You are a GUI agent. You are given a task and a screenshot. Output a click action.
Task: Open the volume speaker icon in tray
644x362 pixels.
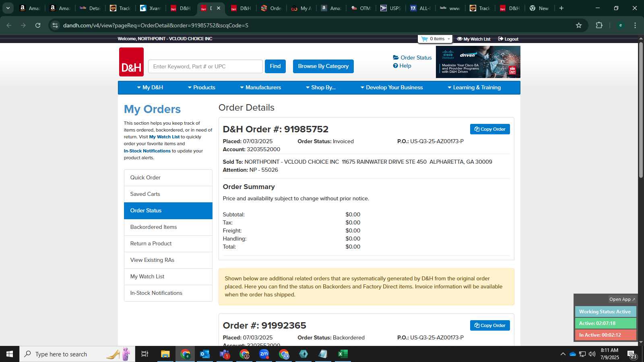pos(592,354)
